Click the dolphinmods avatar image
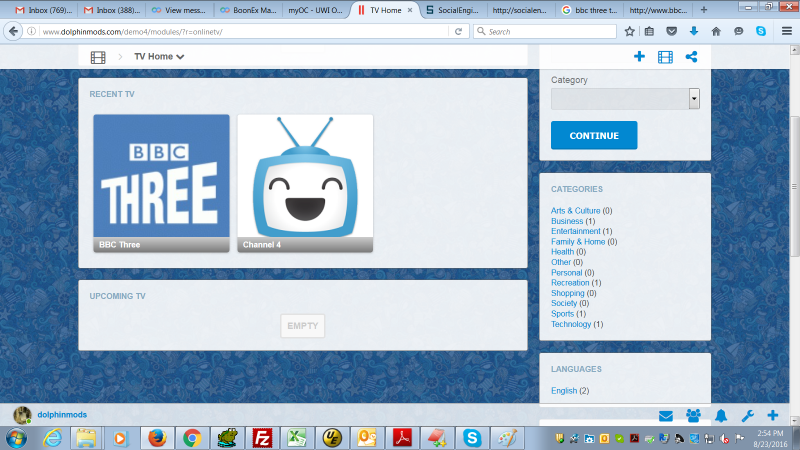Image resolution: width=800 pixels, height=450 pixels. pyautogui.click(x=22, y=415)
